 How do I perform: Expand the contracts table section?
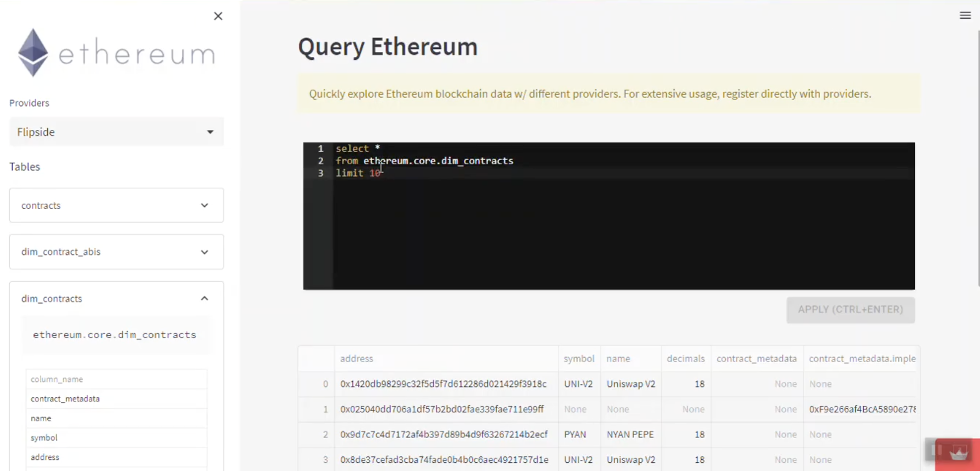pyautogui.click(x=116, y=205)
